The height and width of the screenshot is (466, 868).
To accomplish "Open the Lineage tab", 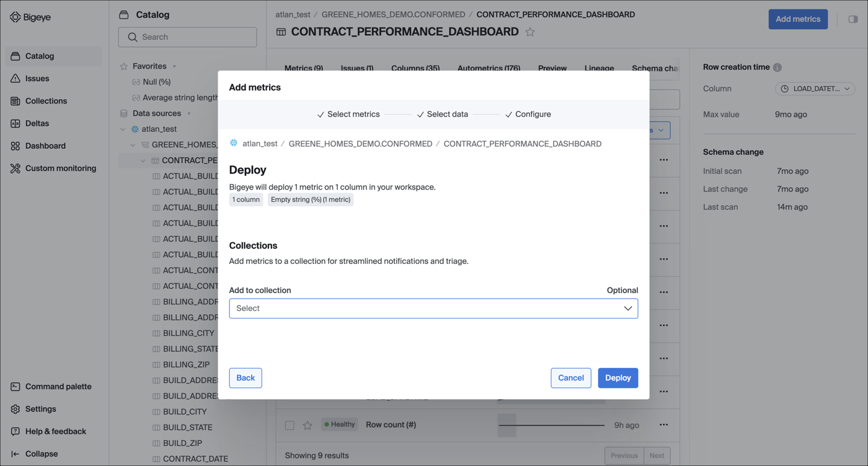I will [599, 68].
